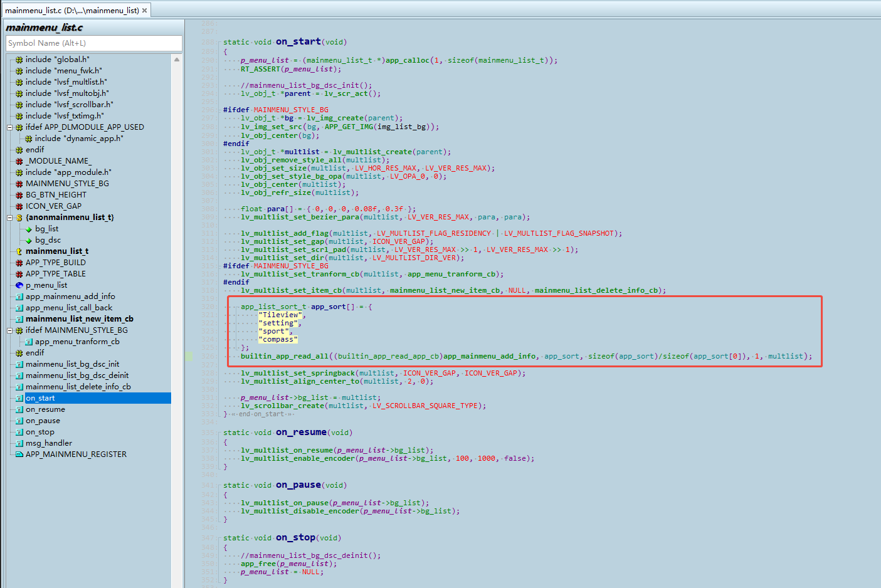Click the lvsf_txtimg.h include icon
This screenshot has height=588, width=881.
coord(19,116)
